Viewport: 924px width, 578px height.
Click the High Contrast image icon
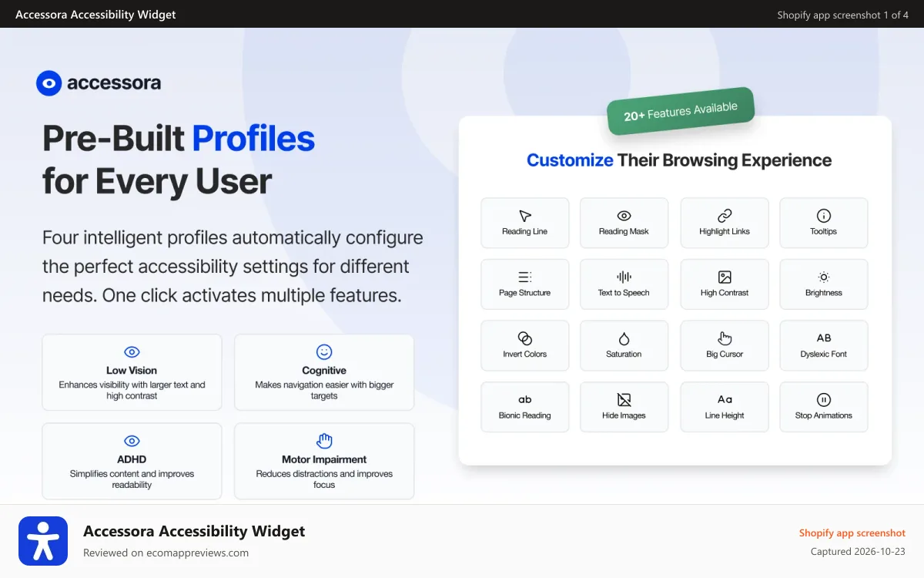pyautogui.click(x=725, y=277)
